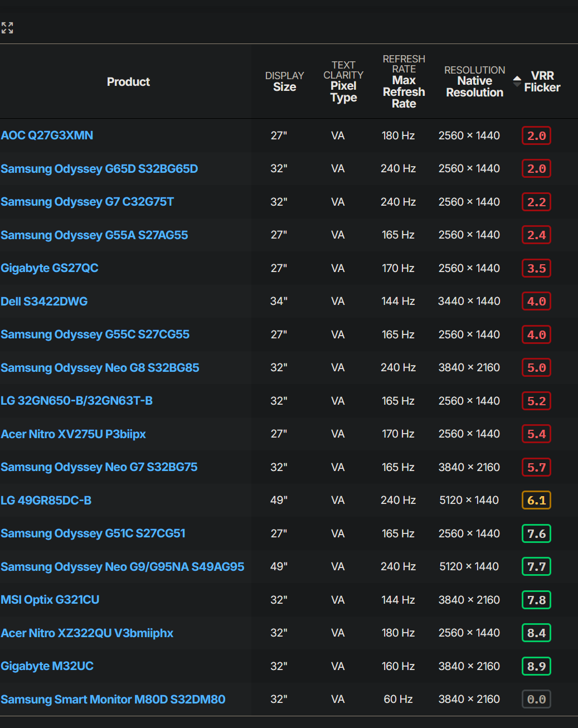Click the green 7.6 score badge
Image resolution: width=578 pixels, height=728 pixels.
coord(536,533)
